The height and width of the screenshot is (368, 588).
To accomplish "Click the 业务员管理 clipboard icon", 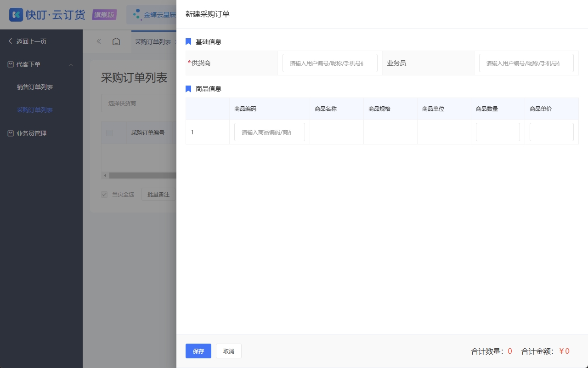I will tap(11, 133).
